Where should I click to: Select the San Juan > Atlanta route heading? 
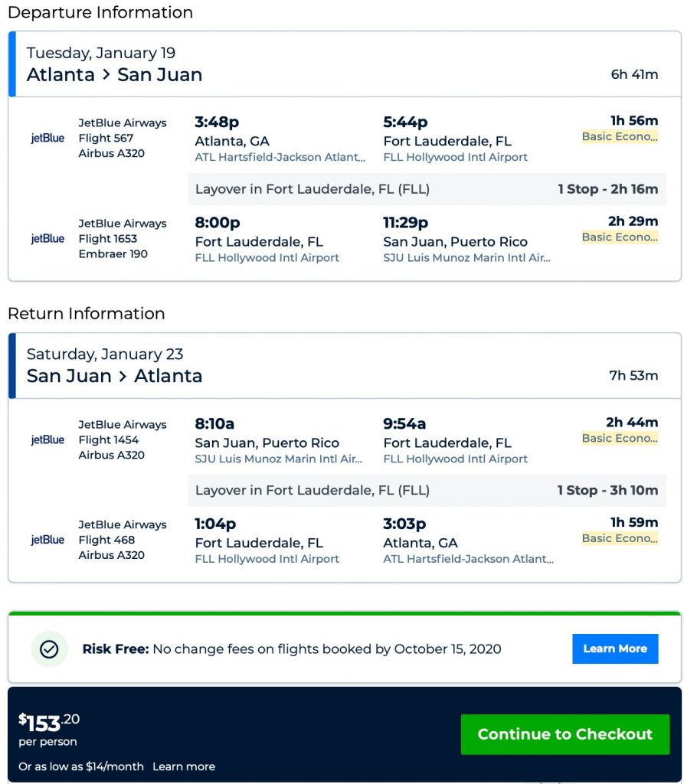coord(115,376)
